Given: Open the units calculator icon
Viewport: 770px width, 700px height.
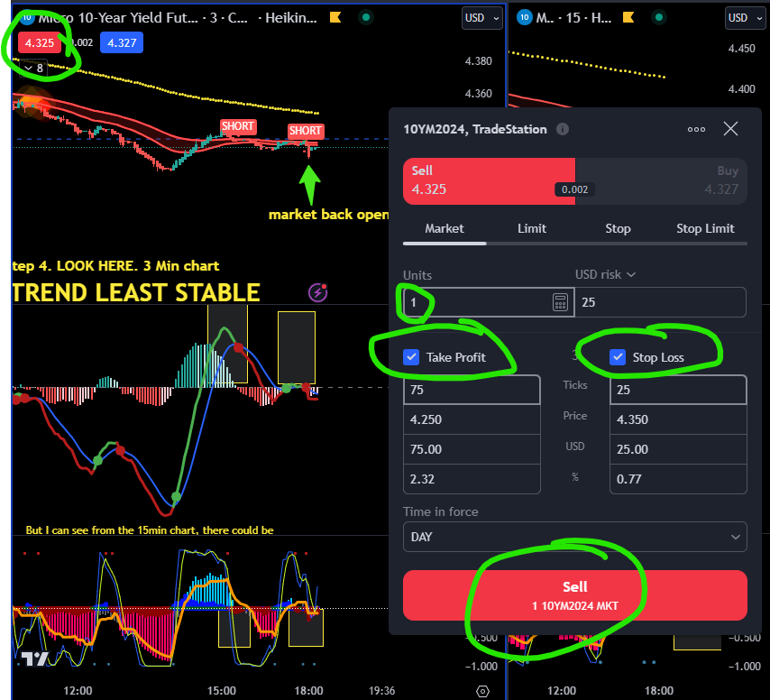Looking at the screenshot, I should 560,302.
